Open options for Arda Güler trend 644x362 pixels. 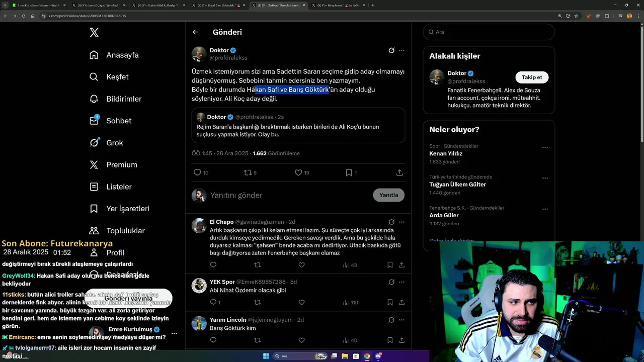545,209
